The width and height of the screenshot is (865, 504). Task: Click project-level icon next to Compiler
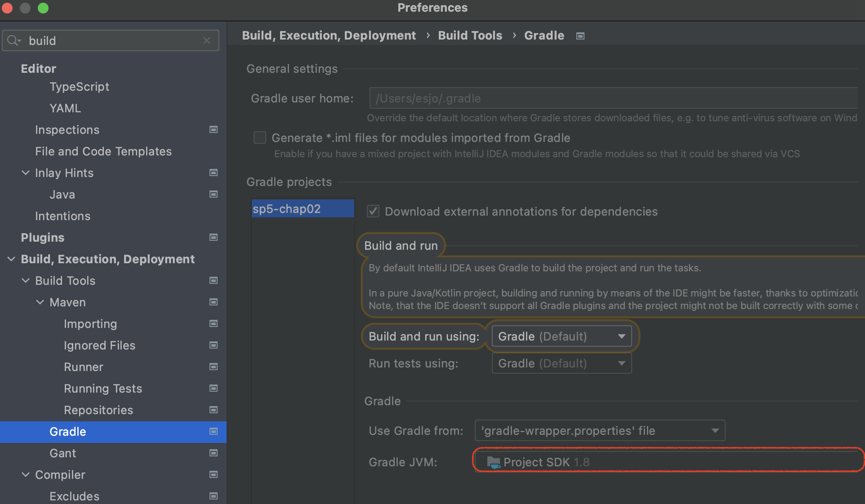point(214,474)
